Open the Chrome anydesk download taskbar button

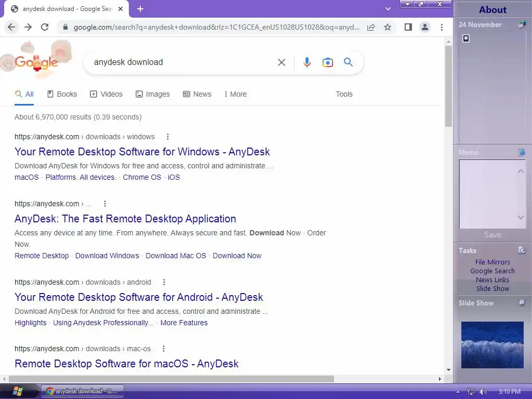pyautogui.click(x=83, y=391)
